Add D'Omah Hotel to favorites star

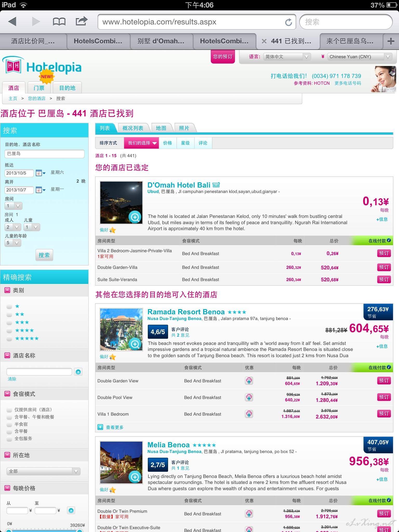(112, 230)
